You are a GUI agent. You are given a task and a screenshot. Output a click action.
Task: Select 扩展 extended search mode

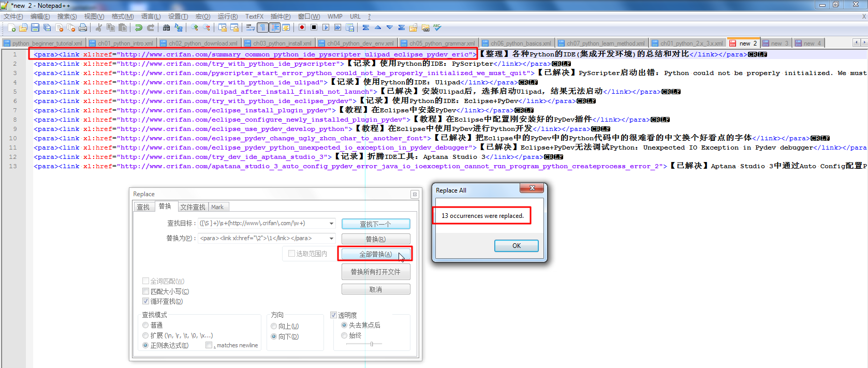coord(145,335)
